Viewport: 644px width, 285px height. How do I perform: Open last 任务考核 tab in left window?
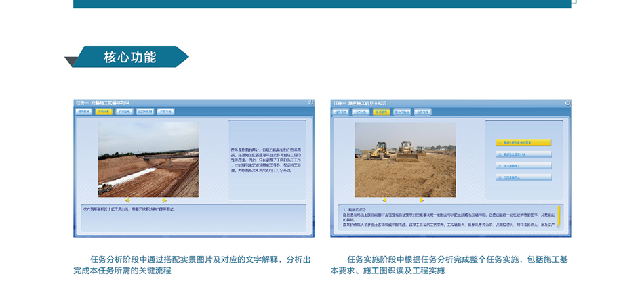(x=165, y=112)
